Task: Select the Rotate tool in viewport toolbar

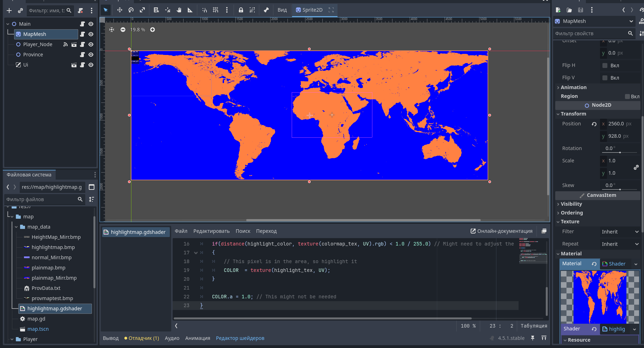Action: coord(131,10)
